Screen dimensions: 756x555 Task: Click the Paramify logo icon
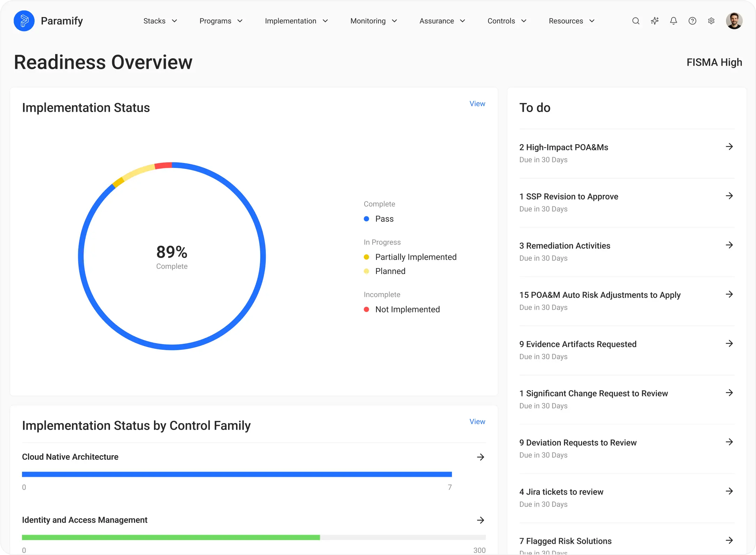pyautogui.click(x=24, y=21)
